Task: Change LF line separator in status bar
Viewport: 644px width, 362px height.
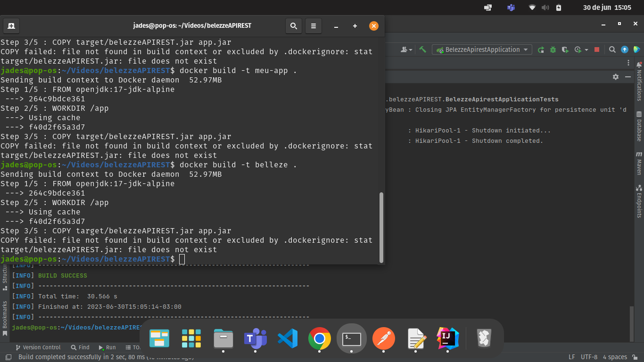Action: coord(572,357)
